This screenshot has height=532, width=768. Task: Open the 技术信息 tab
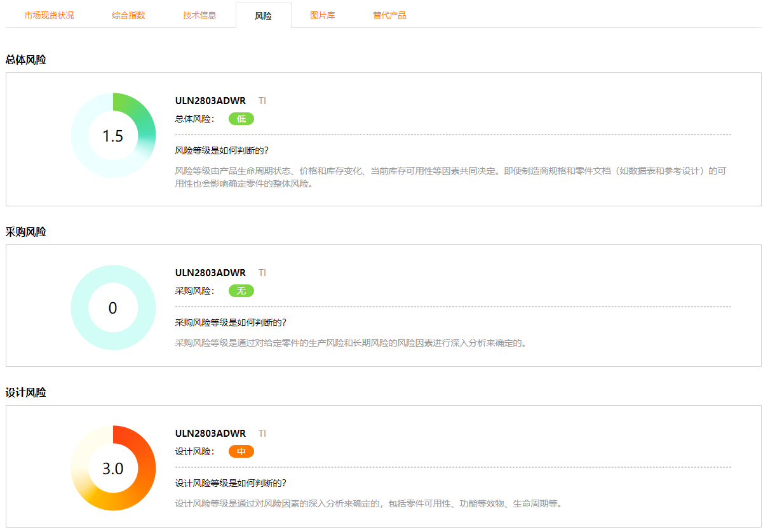pyautogui.click(x=199, y=15)
